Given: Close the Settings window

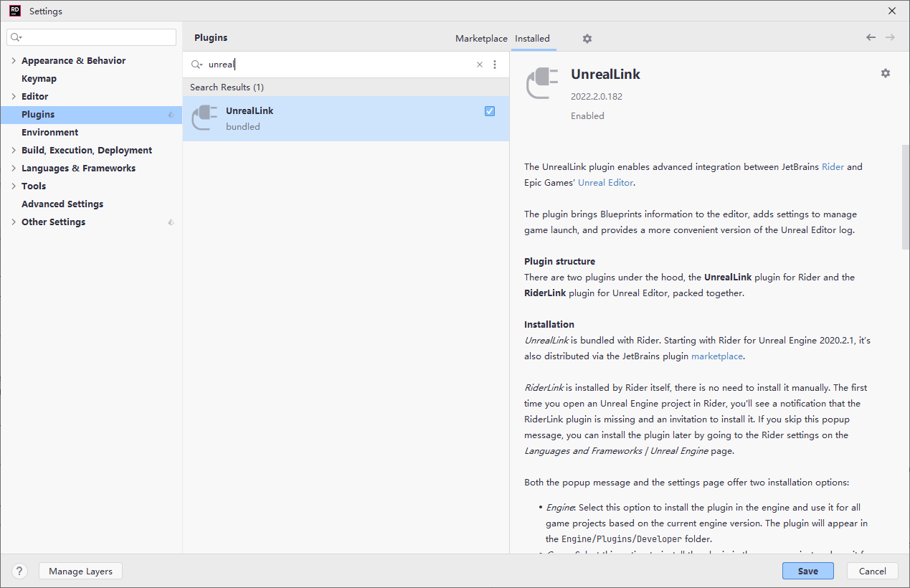Looking at the screenshot, I should pos(892,11).
